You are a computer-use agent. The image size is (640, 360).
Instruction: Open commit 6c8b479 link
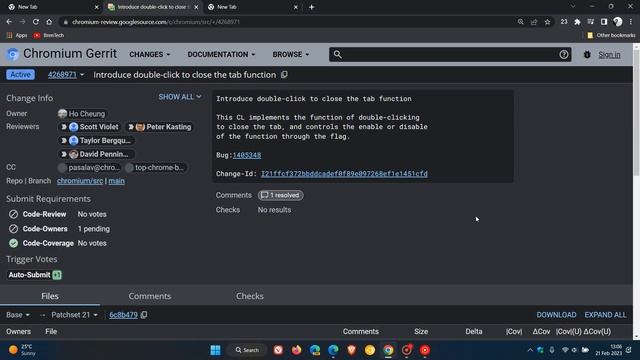[x=123, y=315]
